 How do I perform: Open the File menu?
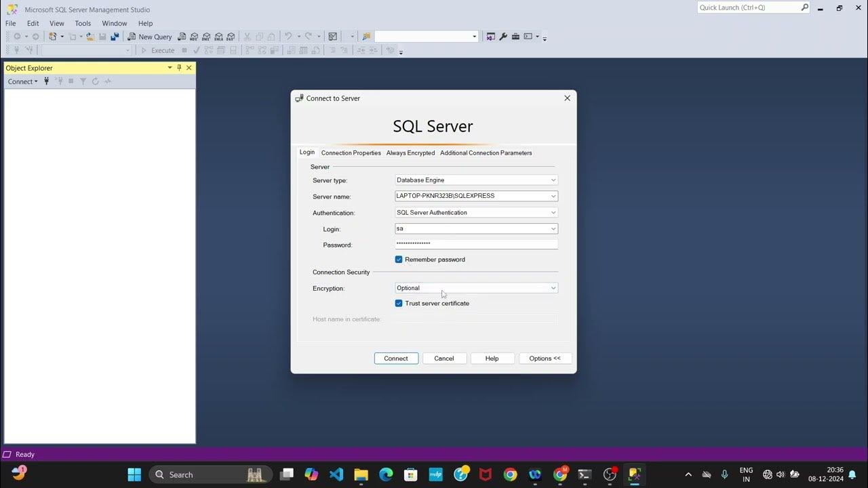[x=11, y=23]
